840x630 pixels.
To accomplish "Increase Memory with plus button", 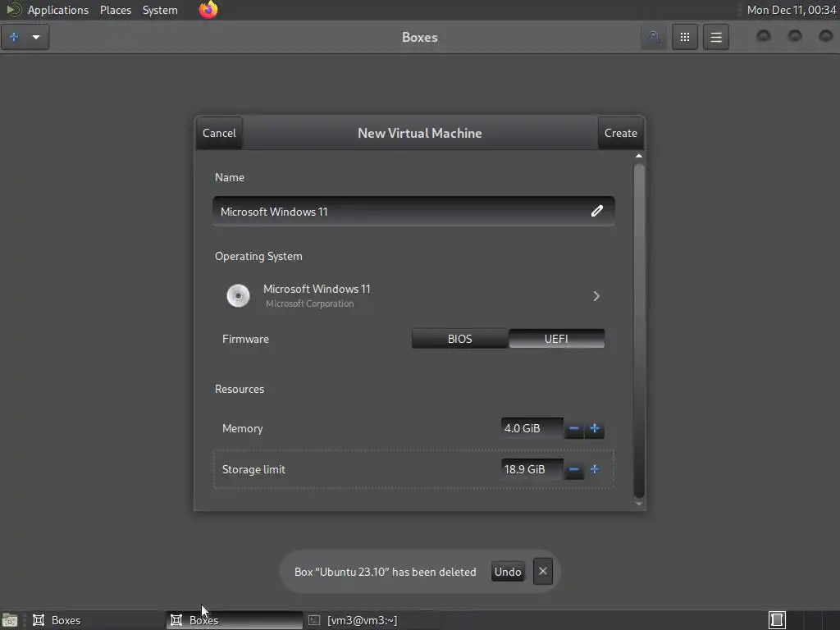I will point(594,428).
